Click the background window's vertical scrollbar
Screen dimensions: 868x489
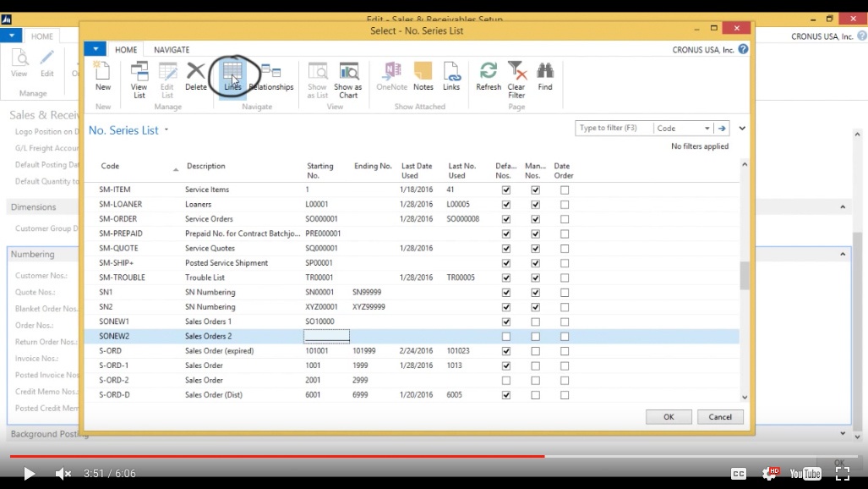point(858,332)
